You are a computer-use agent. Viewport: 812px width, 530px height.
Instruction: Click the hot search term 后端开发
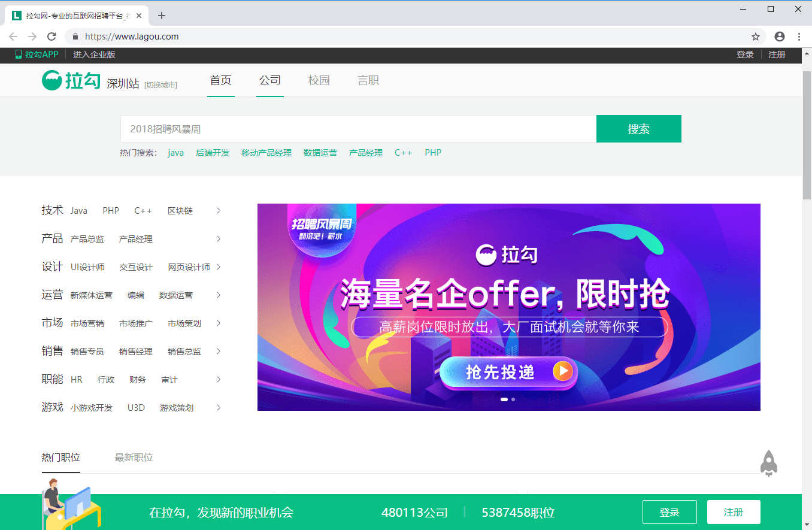point(213,153)
